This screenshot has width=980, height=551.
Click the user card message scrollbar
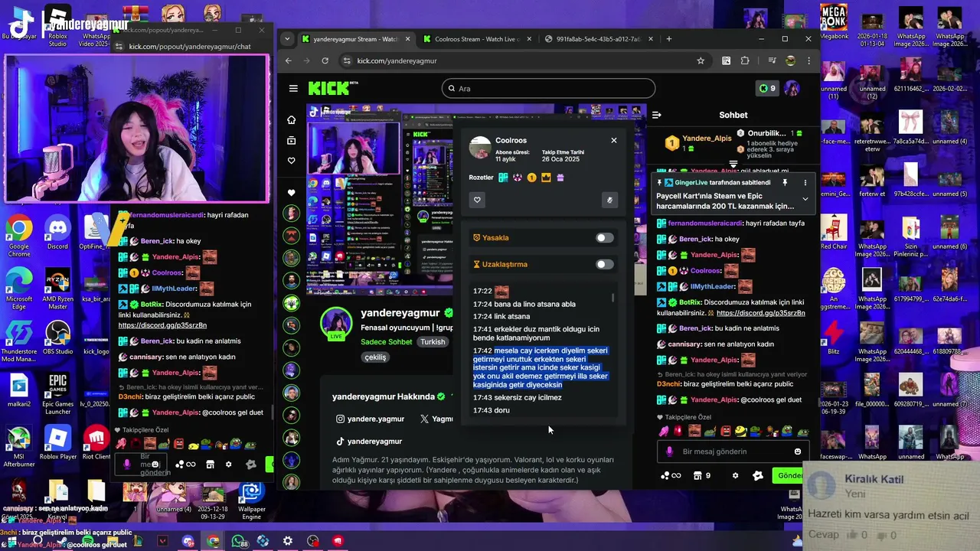click(x=612, y=298)
